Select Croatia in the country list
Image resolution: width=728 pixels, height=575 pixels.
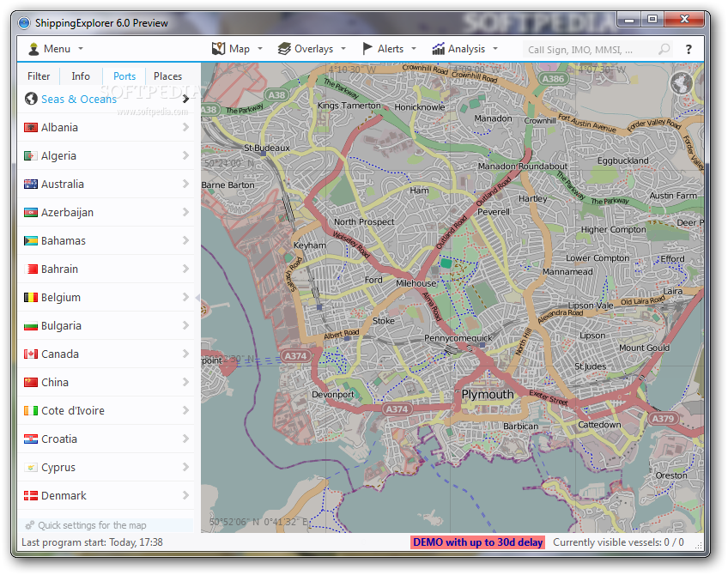[x=106, y=439]
